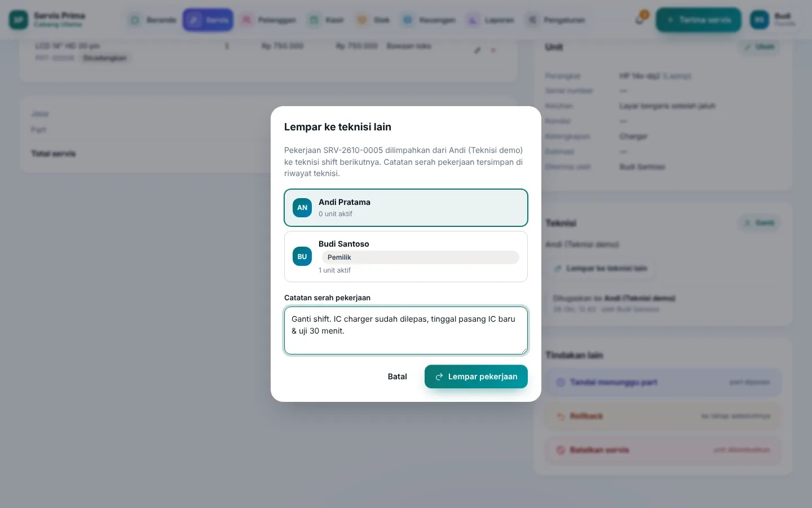Click the arrow icon in Lempar pekerjaan
Image resolution: width=812 pixels, height=508 pixels.
(439, 376)
